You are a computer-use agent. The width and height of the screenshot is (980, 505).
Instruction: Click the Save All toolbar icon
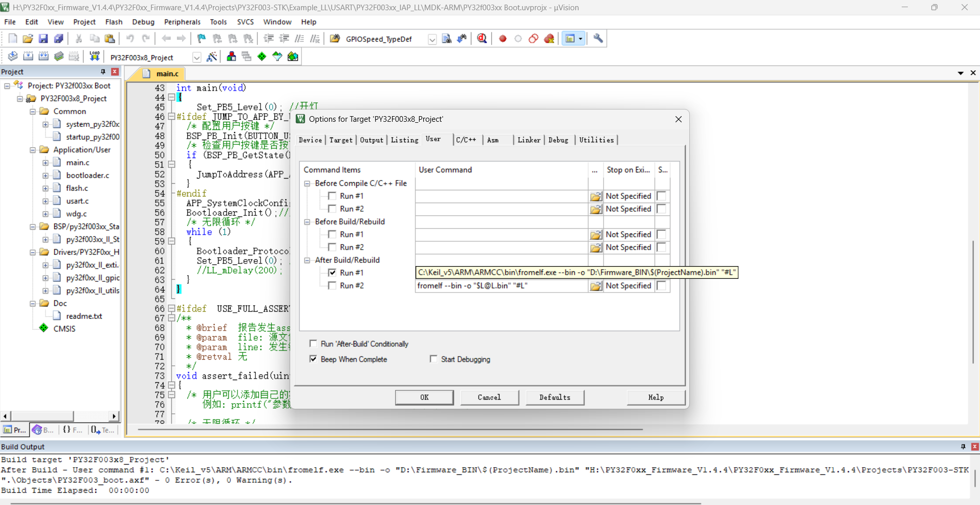58,38
